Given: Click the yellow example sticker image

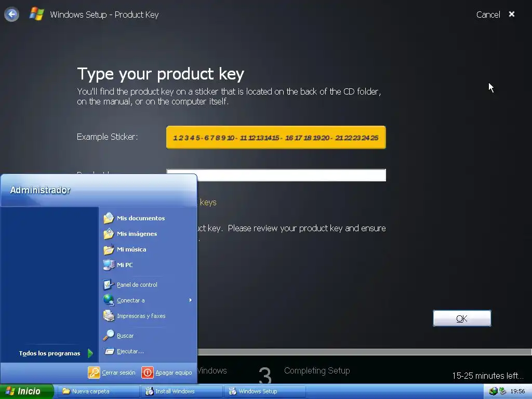Looking at the screenshot, I should click(276, 137).
